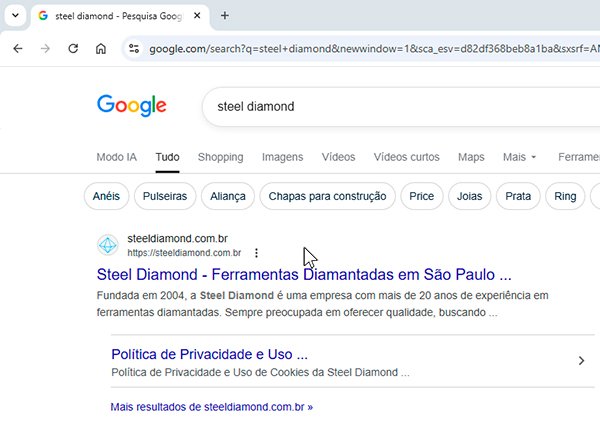Click the snippet text starting 'Fundada em 2004'
The image size is (600, 424).
(x=323, y=304)
